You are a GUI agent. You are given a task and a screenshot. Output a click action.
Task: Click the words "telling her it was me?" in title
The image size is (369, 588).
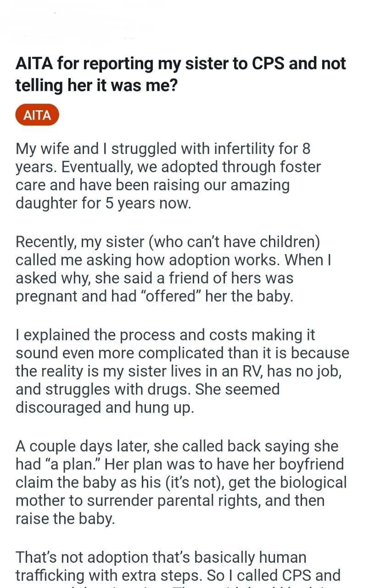click(x=96, y=85)
